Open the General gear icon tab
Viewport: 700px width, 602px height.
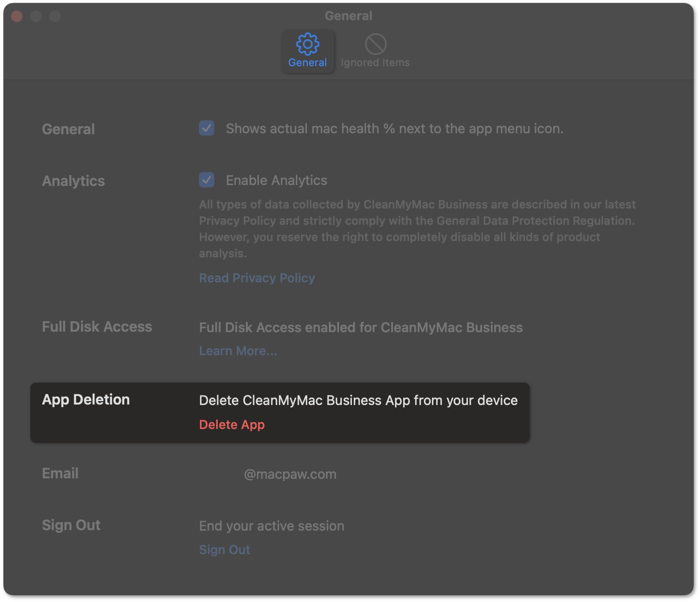(x=307, y=44)
